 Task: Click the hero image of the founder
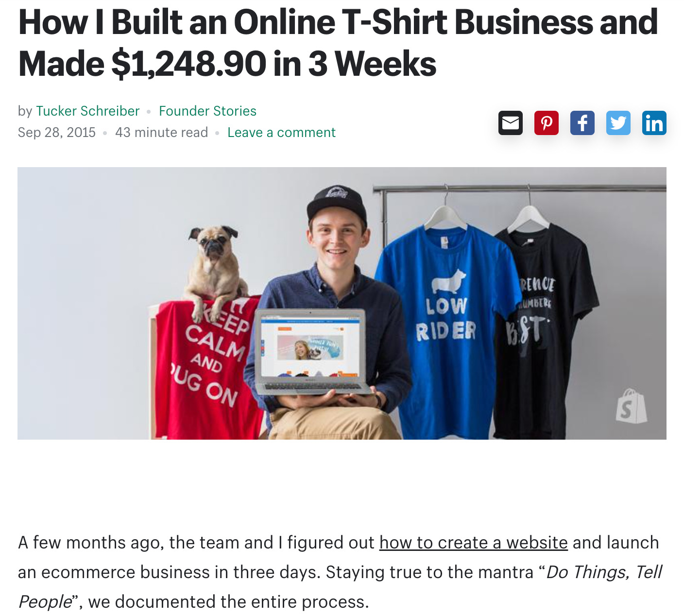tap(342, 303)
